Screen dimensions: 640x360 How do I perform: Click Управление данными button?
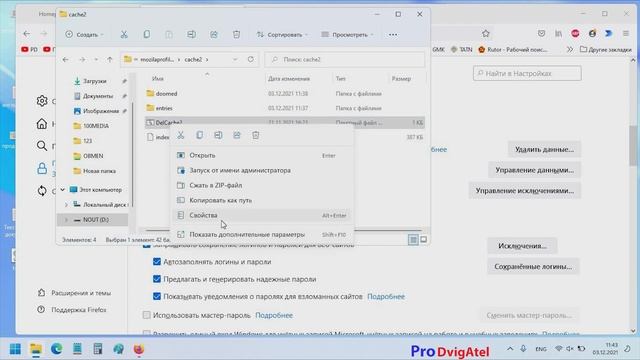(534, 170)
